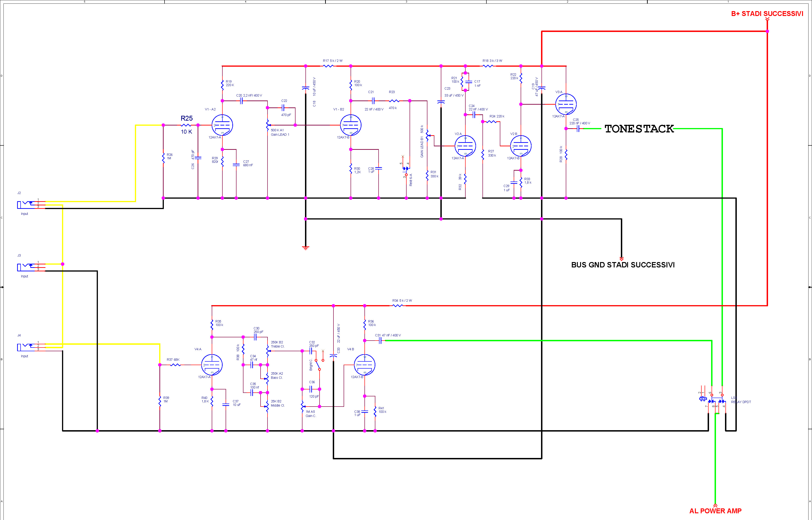Click the V3 A tube symbol
The width and height of the screenshot is (812, 520).
pos(566,104)
